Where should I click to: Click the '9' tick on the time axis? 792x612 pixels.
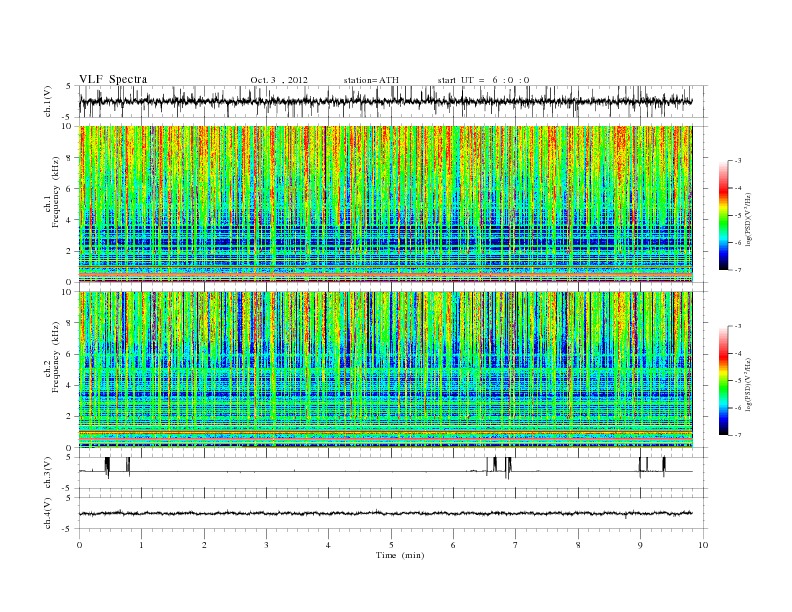click(640, 545)
